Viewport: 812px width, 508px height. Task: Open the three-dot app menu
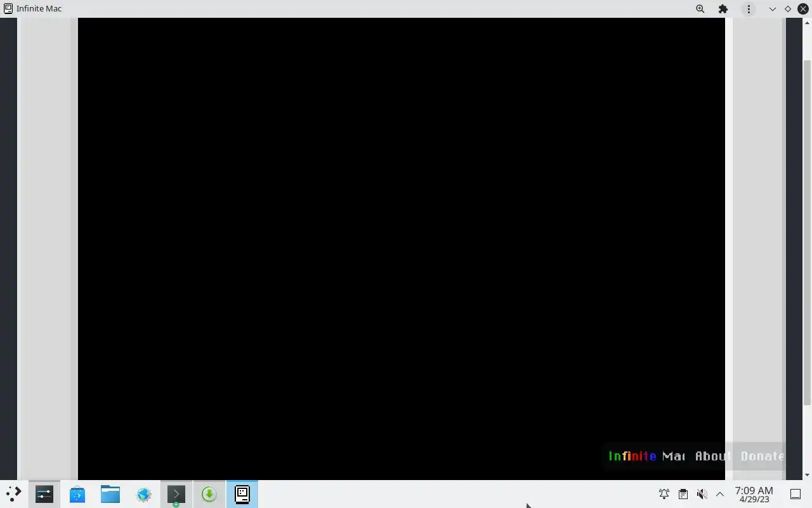[749, 9]
